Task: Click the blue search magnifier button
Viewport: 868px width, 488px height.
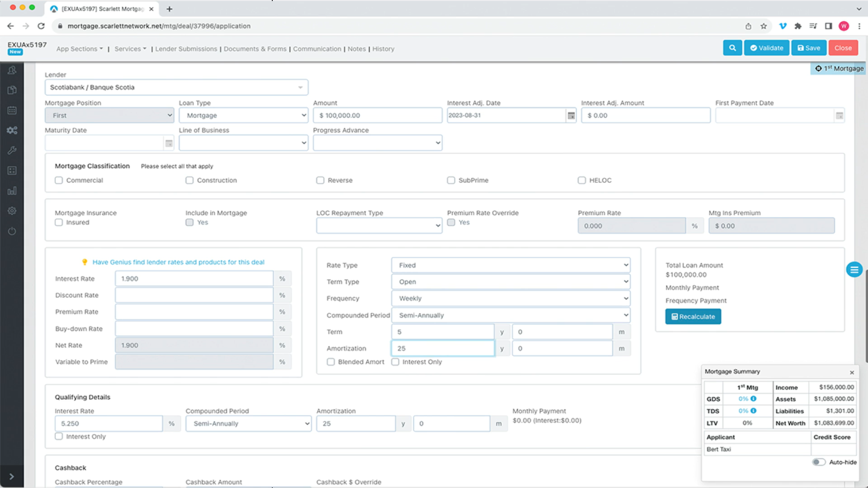Action: 732,48
